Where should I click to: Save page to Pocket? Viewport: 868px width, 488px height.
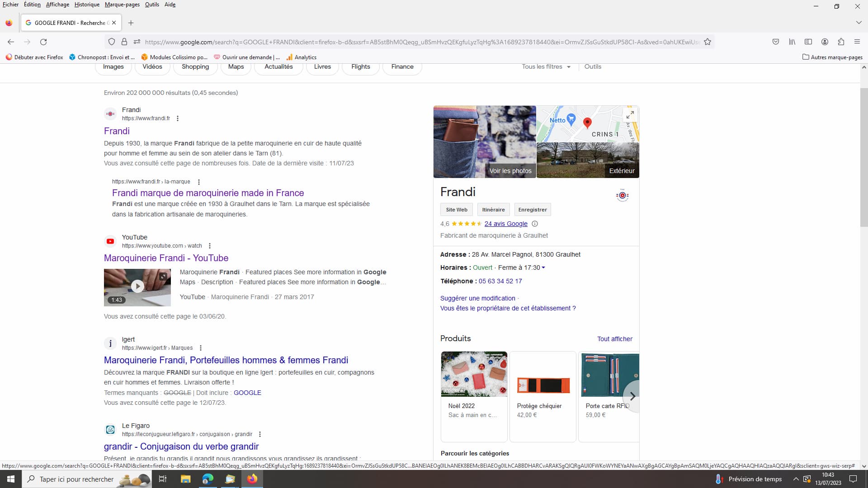[776, 42]
